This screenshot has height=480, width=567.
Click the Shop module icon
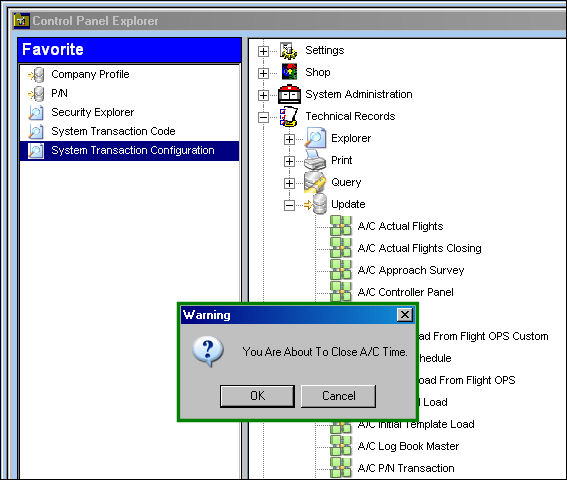pyautogui.click(x=290, y=72)
